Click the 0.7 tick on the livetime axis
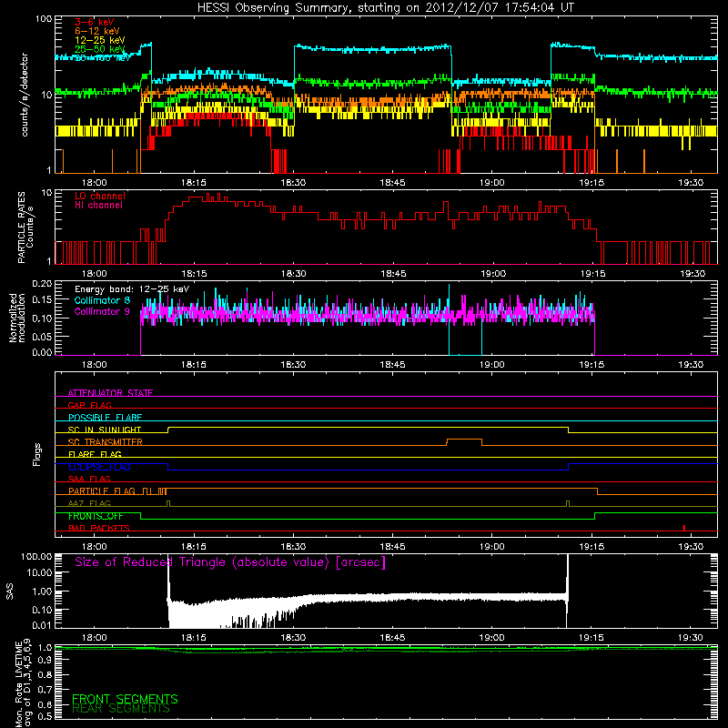Image resolution: width=728 pixels, height=728 pixels. tap(45, 690)
